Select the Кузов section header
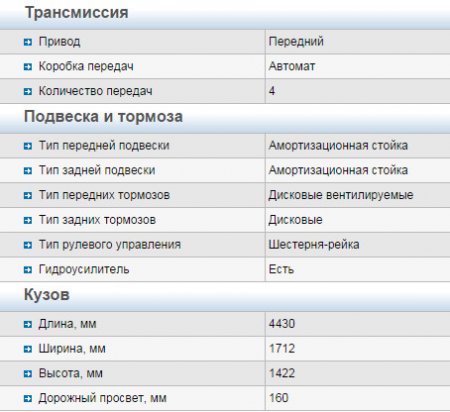This screenshot has height=412, width=450. [47, 295]
